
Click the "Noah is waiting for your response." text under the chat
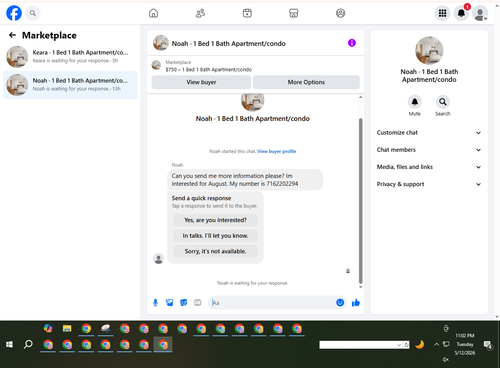(x=253, y=283)
